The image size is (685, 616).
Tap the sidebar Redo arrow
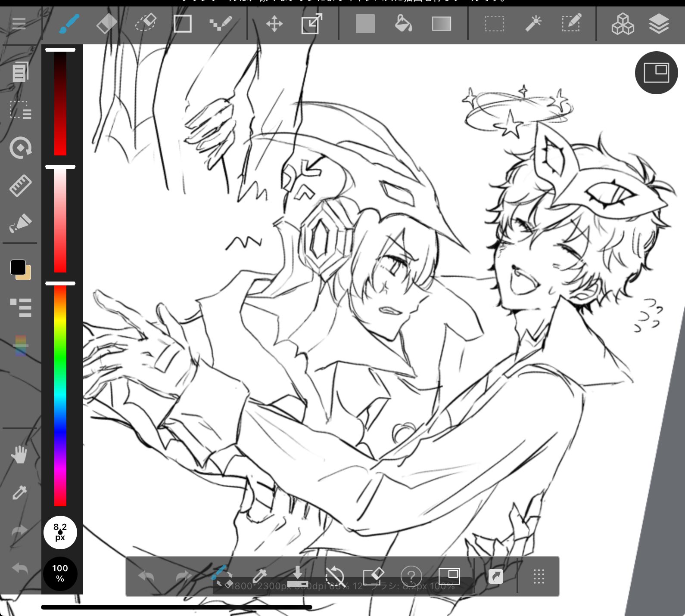(x=19, y=531)
